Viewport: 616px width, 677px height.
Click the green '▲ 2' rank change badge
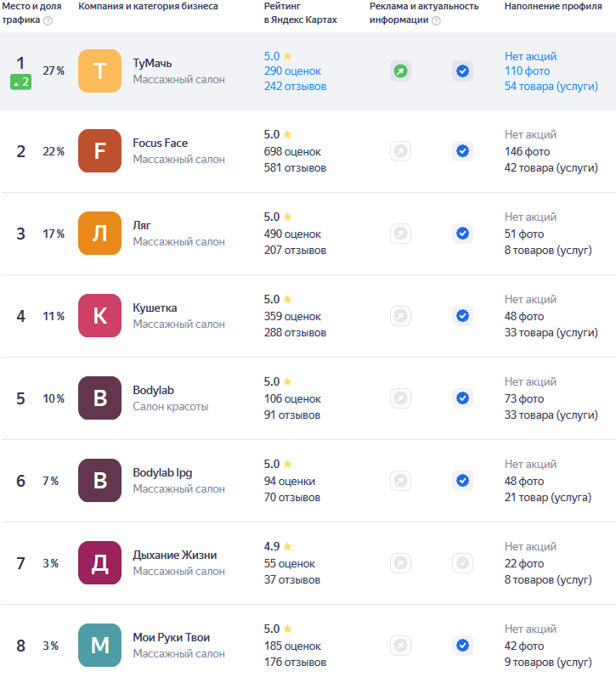coord(20,82)
